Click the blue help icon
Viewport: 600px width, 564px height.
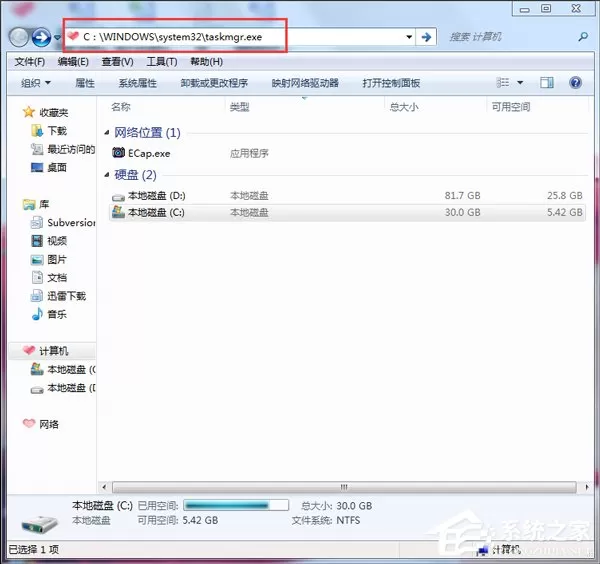click(x=575, y=83)
